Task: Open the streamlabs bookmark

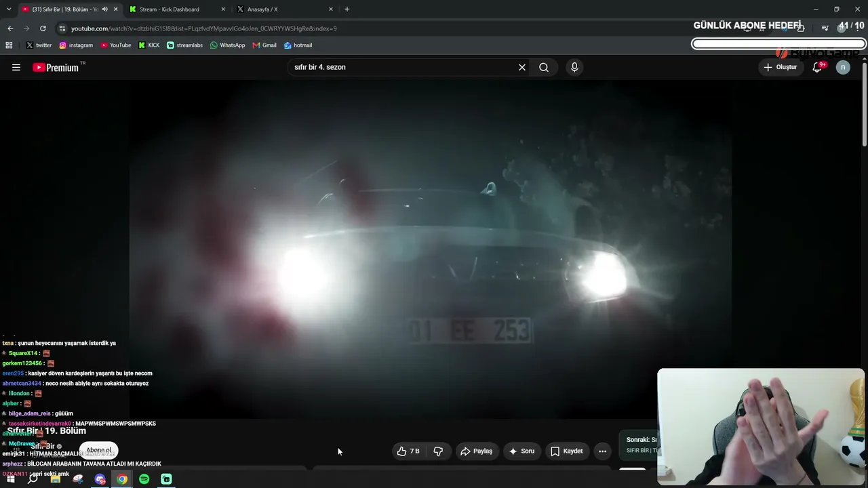Action: 184,45
